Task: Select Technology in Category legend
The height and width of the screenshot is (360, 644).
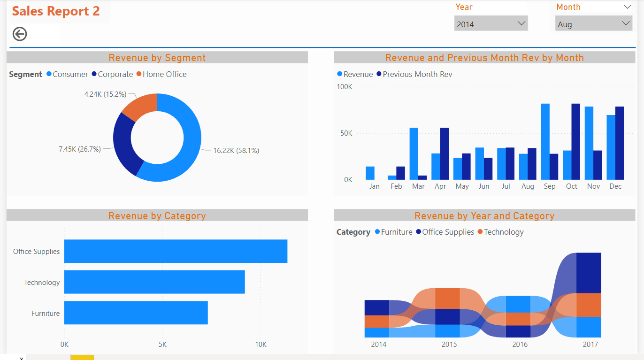Action: [x=500, y=232]
